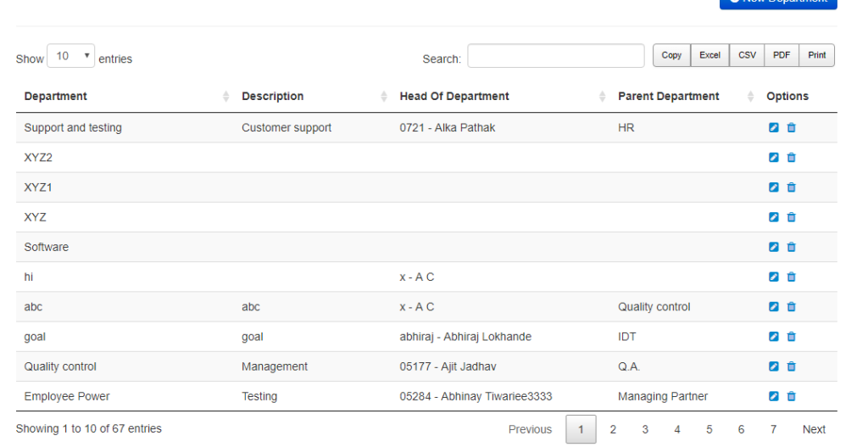Screen dimensions: 868x447
Task: Jump to page 4
Action: [677, 429]
